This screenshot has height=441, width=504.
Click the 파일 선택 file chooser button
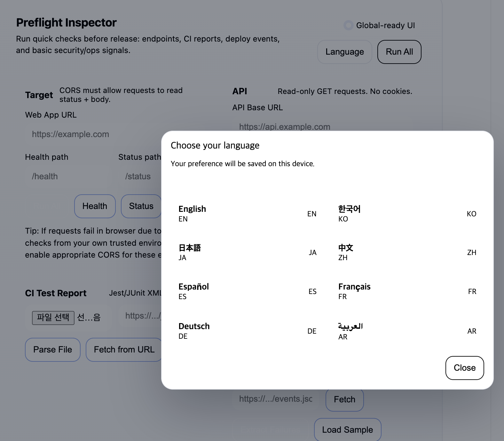(x=53, y=318)
